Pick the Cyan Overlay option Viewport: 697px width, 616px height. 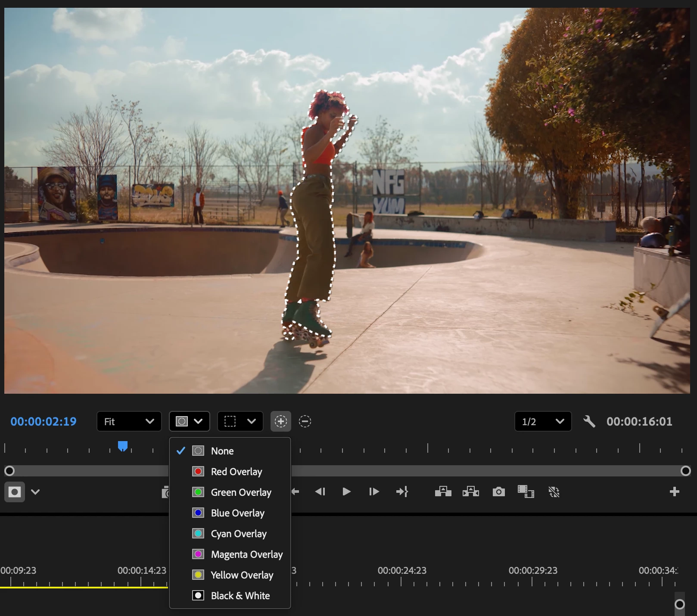point(239,534)
